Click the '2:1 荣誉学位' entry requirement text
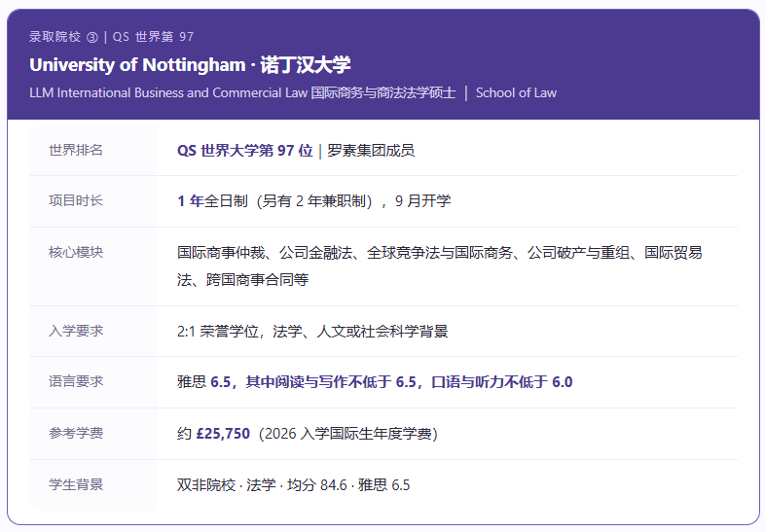 click(x=312, y=332)
